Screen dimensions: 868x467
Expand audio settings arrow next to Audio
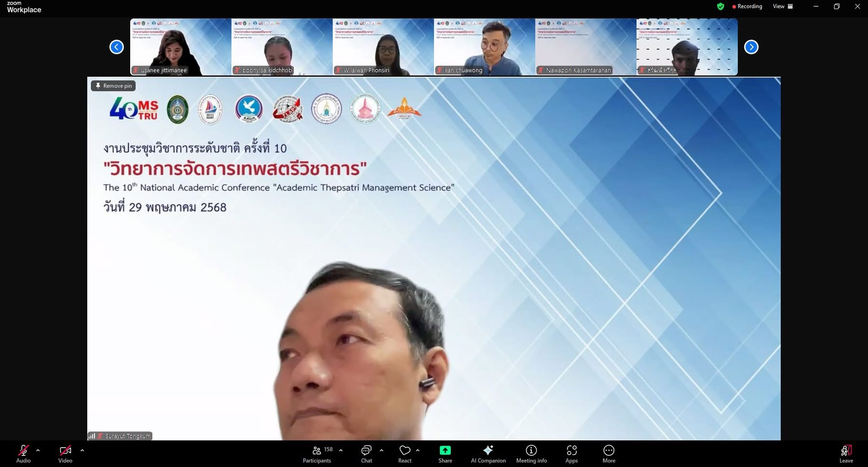[x=38, y=450]
